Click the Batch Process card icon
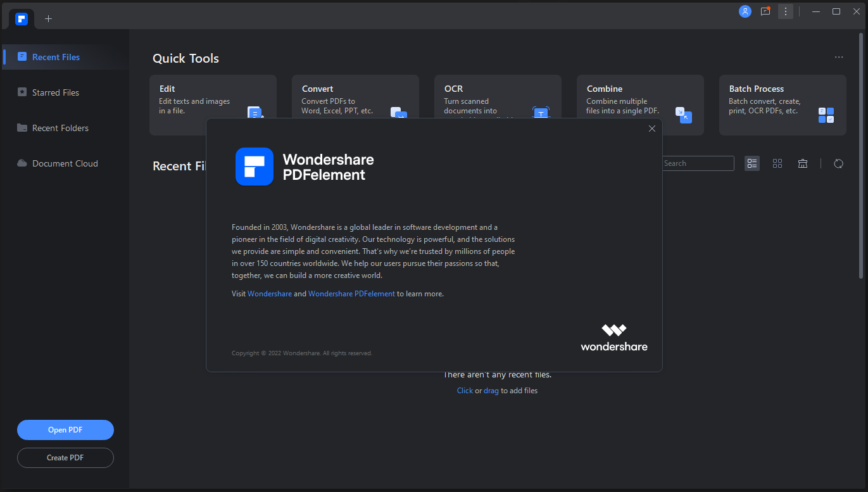 pyautogui.click(x=826, y=115)
